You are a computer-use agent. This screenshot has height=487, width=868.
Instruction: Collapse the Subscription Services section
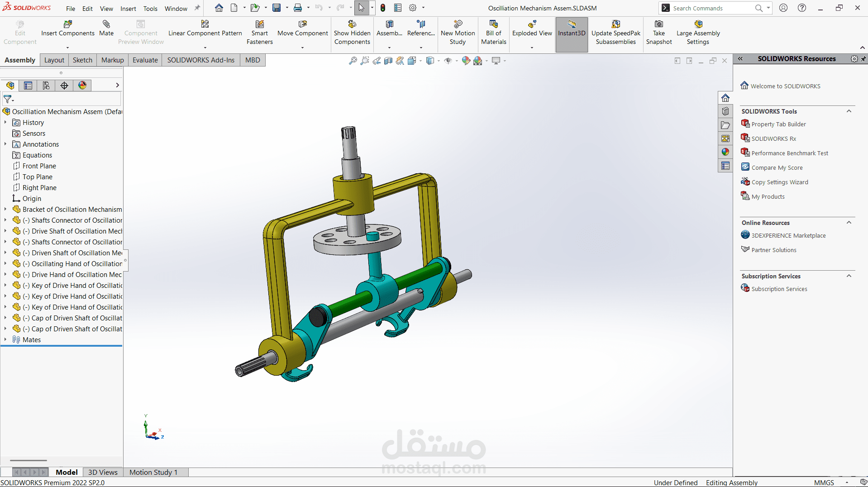tap(849, 276)
